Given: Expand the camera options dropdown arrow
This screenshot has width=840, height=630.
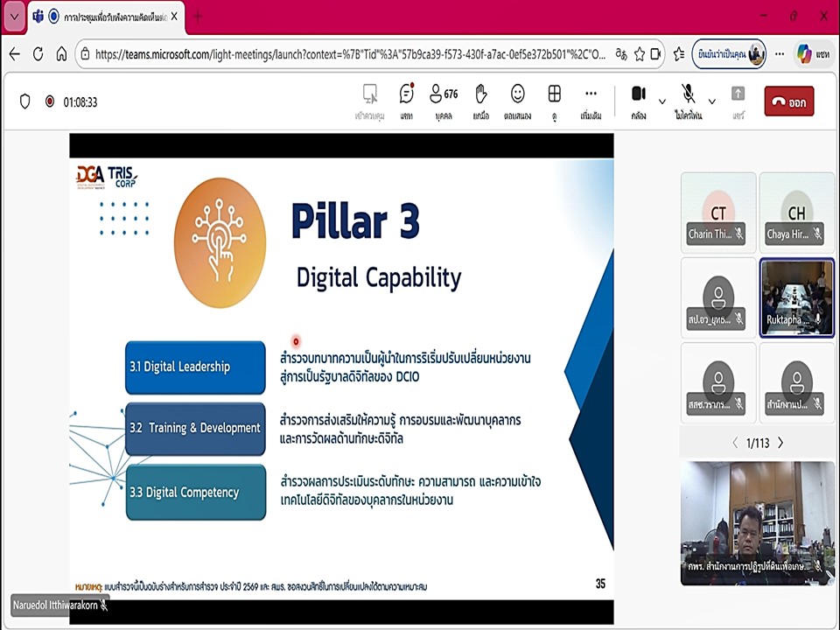Looking at the screenshot, I should 662,101.
